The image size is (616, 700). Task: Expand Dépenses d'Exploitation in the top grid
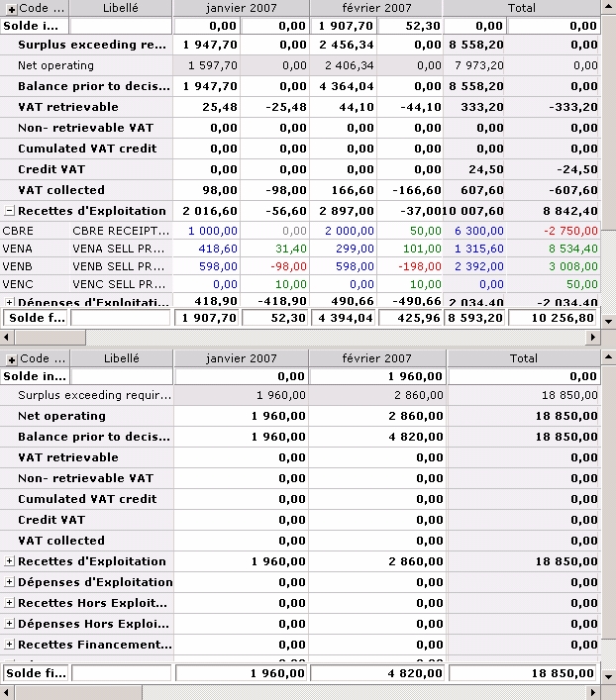tap(9, 302)
